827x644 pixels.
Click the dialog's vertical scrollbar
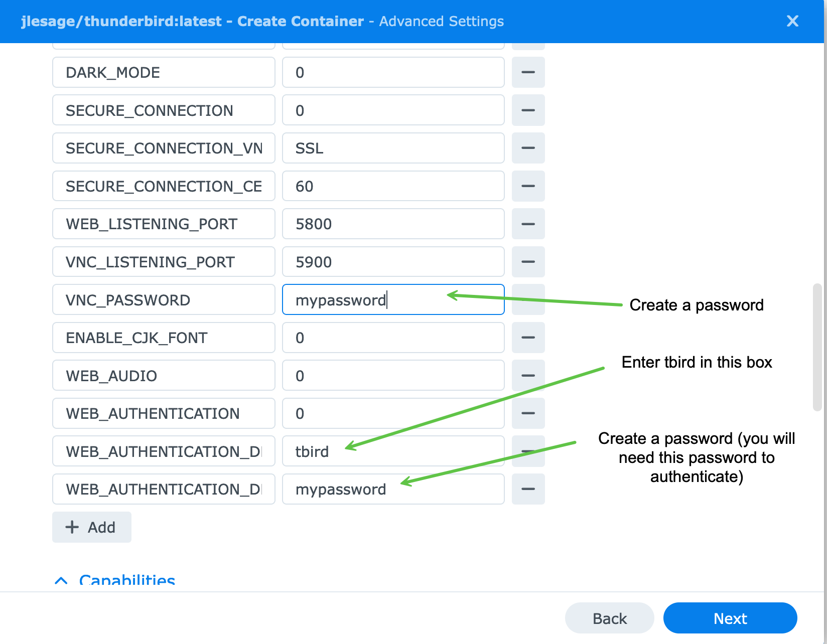[x=817, y=347]
